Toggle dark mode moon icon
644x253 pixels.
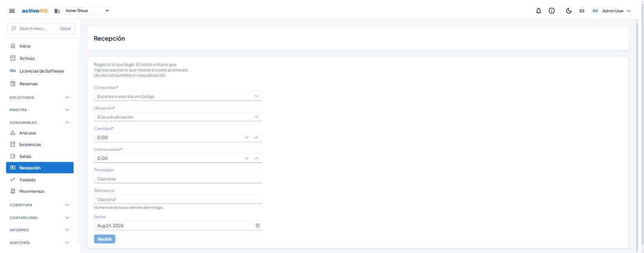[x=569, y=11]
